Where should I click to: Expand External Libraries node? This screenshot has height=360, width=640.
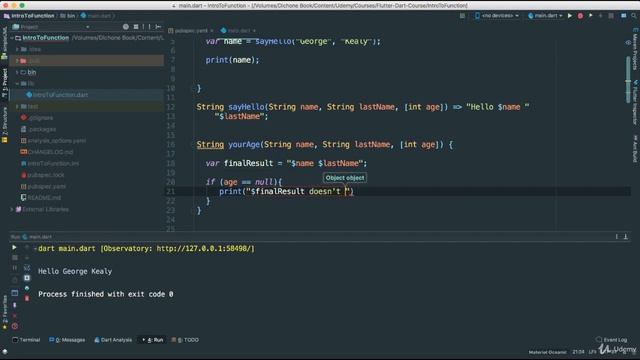12,209
